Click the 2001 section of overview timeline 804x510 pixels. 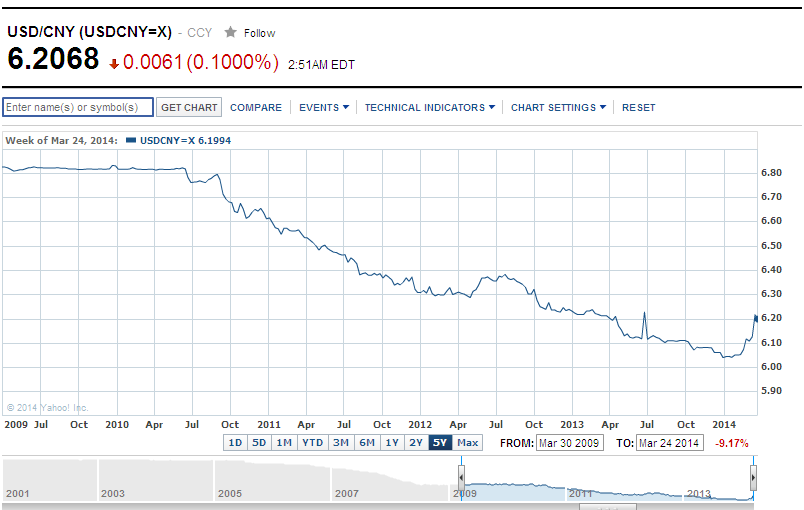click(50, 480)
